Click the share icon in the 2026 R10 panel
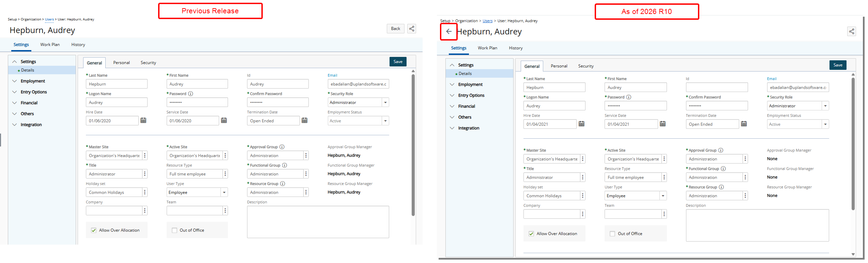Image resolution: width=868 pixels, height=263 pixels. click(x=851, y=32)
